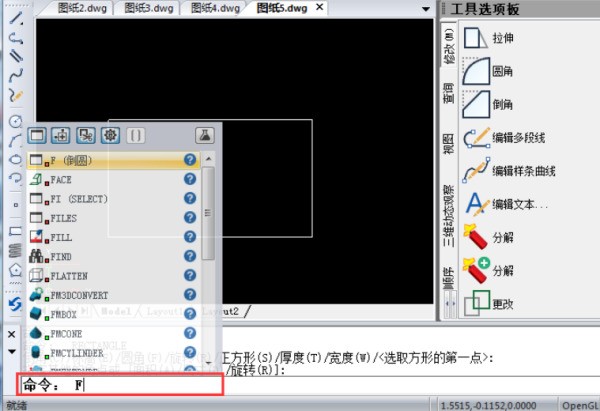Image resolution: width=600 pixels, height=411 pixels.
Task: Close the 图纸5.dwg drawing tab
Action: 320,7
